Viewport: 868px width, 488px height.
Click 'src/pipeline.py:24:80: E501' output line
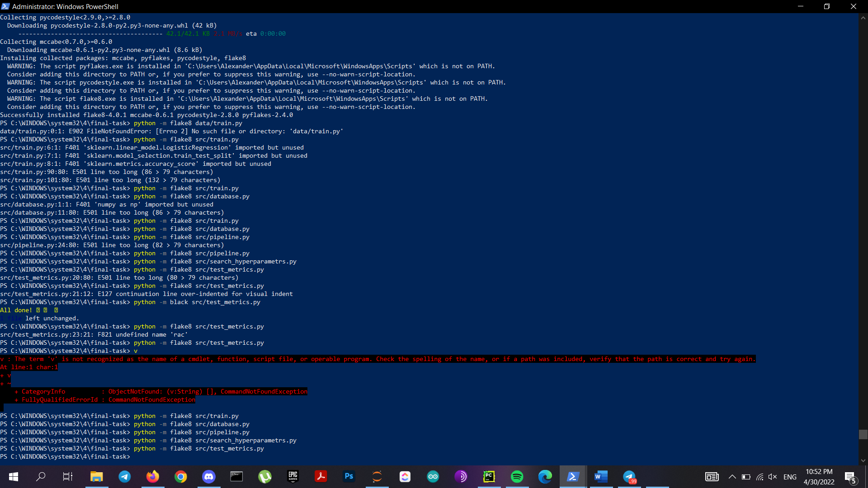coord(112,245)
